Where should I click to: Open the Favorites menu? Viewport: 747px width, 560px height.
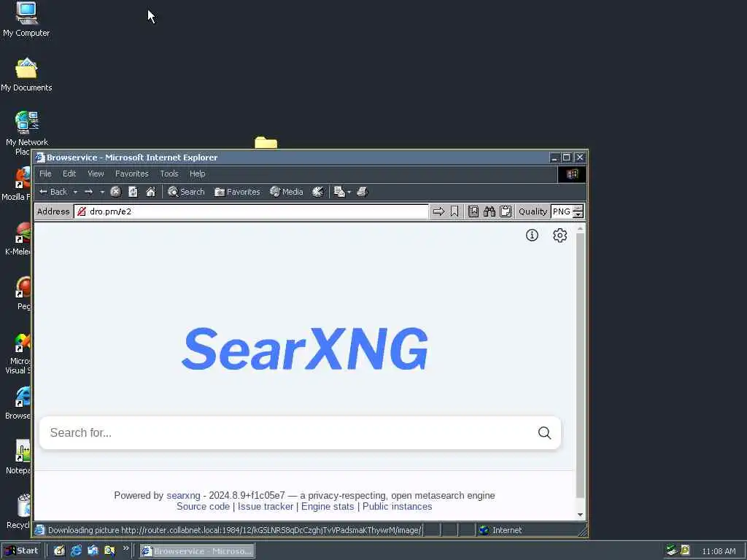click(x=132, y=174)
